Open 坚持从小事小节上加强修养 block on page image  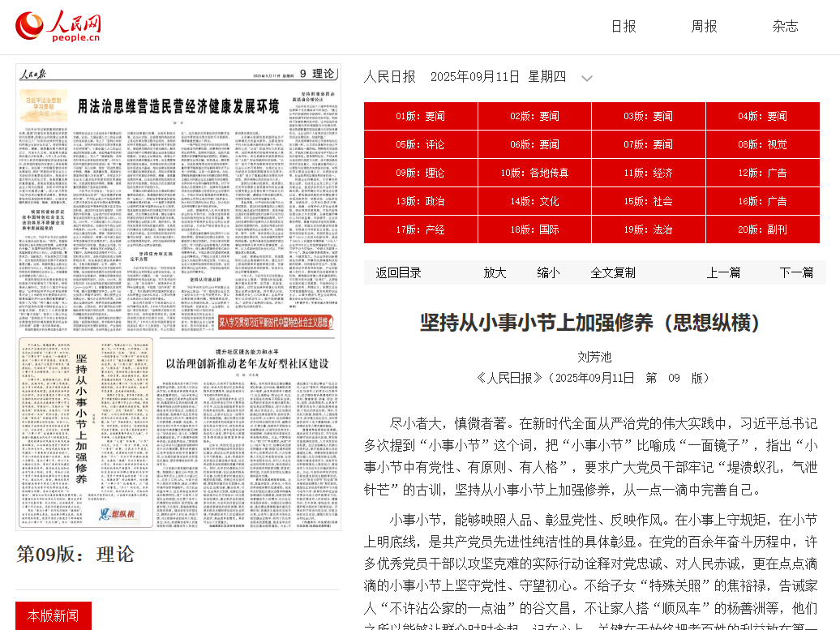(x=86, y=433)
